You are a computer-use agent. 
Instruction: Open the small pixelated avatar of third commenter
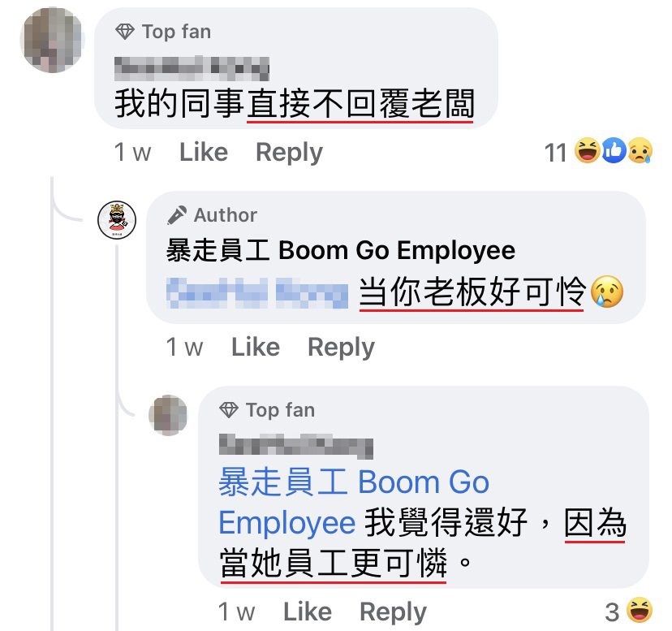coord(169,415)
